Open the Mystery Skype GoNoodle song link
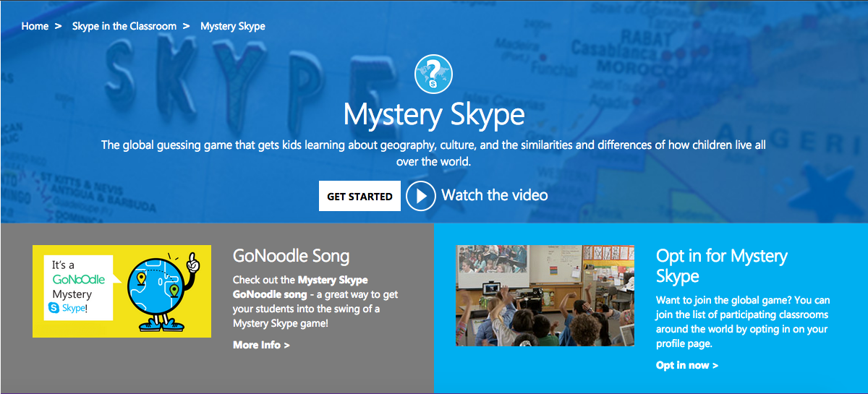The image size is (868, 394). (x=300, y=287)
